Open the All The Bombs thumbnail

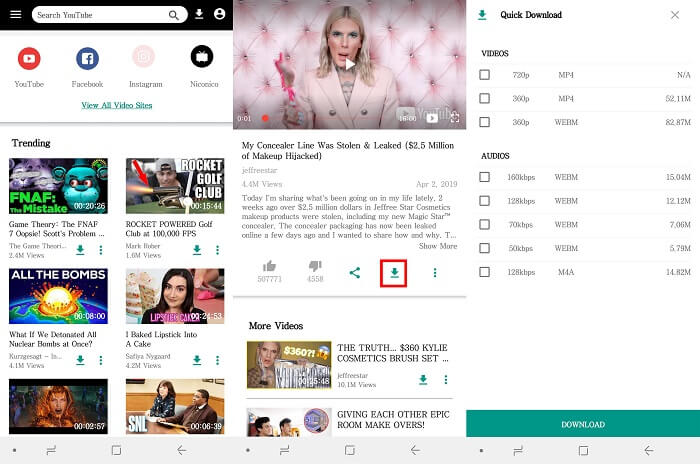click(58, 296)
